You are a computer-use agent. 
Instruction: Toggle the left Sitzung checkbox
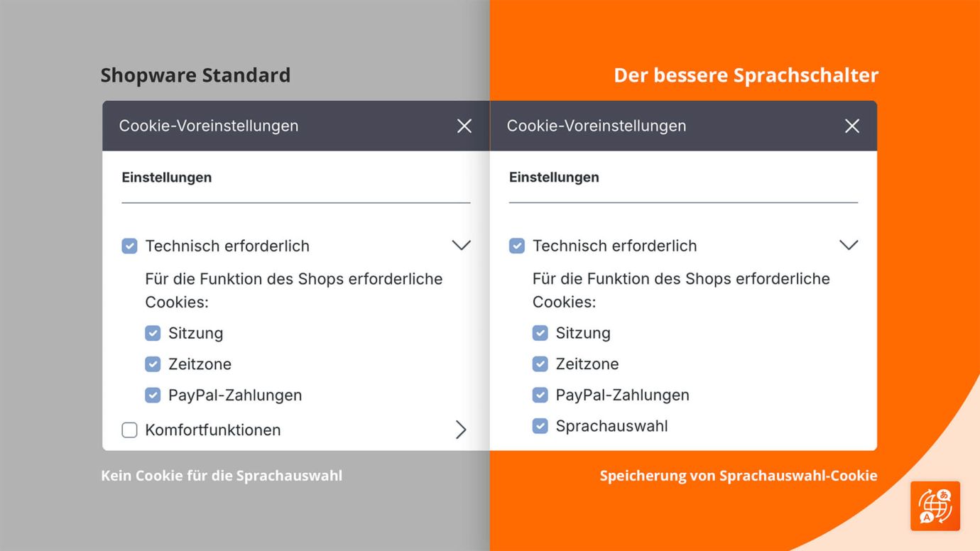[x=153, y=333]
